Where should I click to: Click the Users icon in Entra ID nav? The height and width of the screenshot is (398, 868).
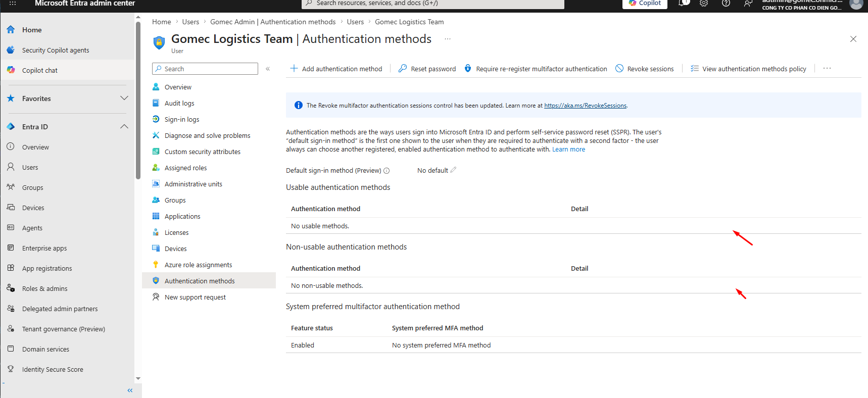coord(11,167)
